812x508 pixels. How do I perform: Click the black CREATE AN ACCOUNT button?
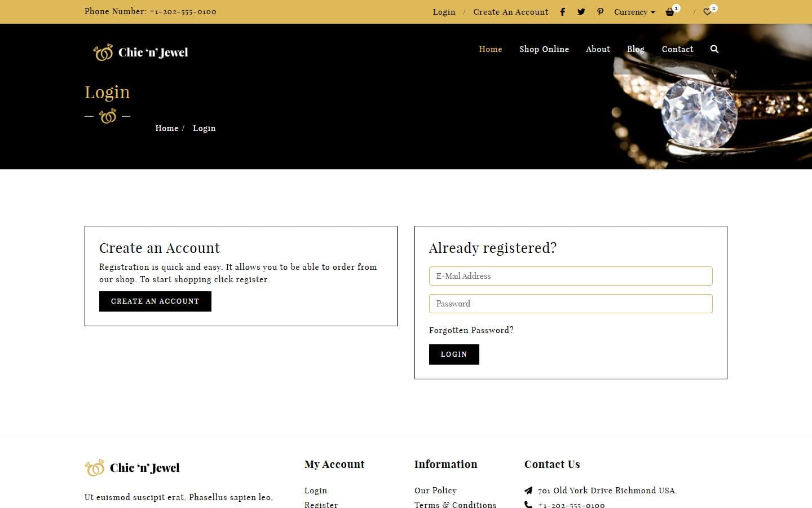pyautogui.click(x=155, y=301)
